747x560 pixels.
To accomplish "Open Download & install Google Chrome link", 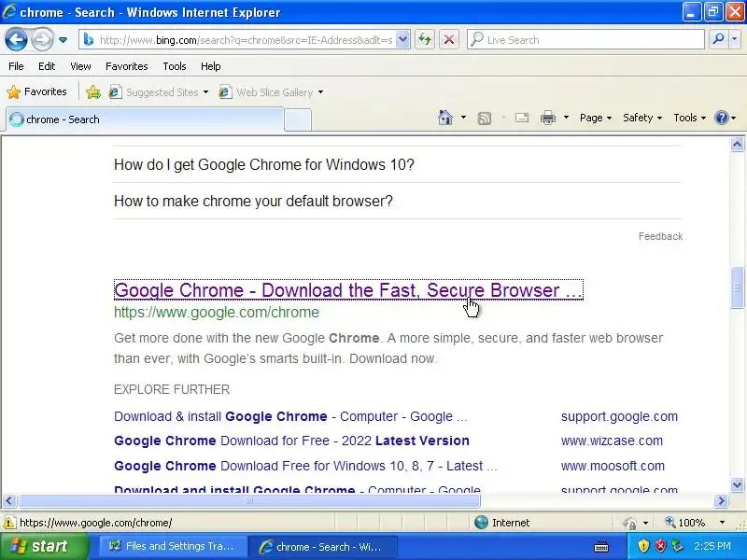I will click(290, 416).
